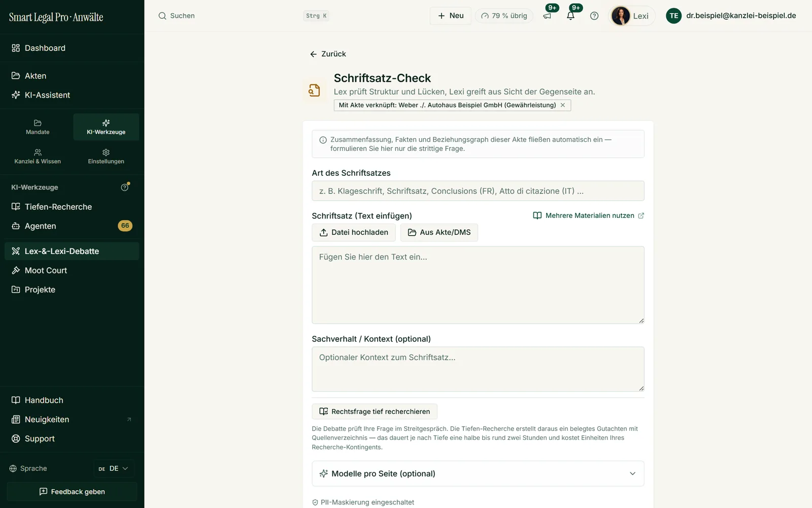This screenshot has width=812, height=508.
Task: Click the Art des Schriftsatzes input
Action: point(478,191)
